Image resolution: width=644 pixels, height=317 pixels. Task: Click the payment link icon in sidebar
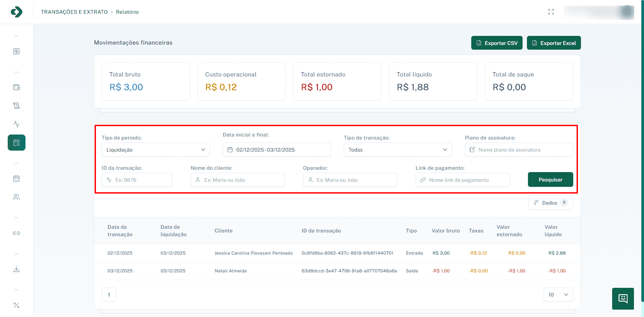click(16, 233)
